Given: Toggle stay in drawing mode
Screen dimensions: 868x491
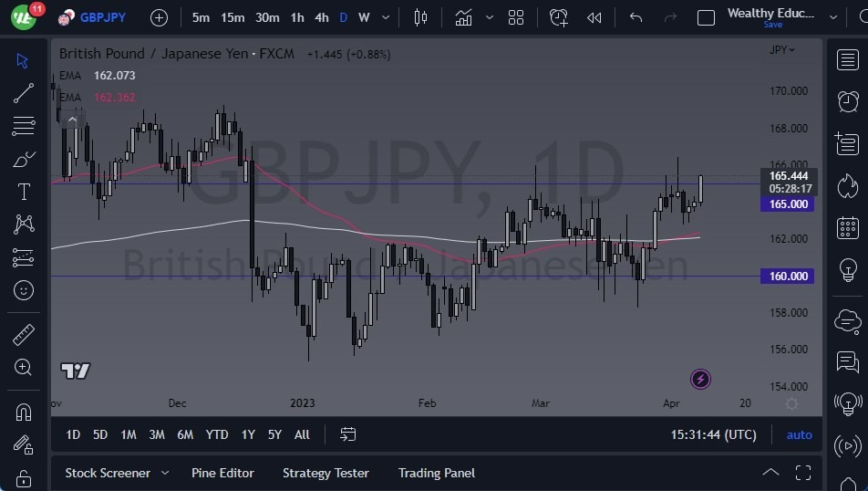Looking at the screenshot, I should tap(23, 444).
